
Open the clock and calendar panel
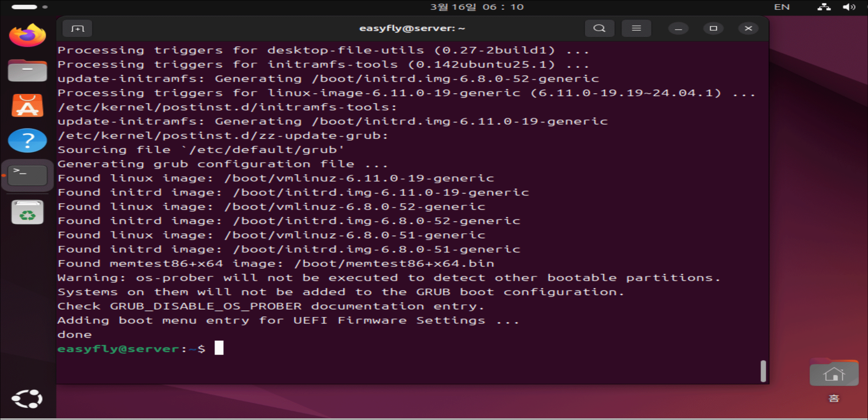[476, 7]
